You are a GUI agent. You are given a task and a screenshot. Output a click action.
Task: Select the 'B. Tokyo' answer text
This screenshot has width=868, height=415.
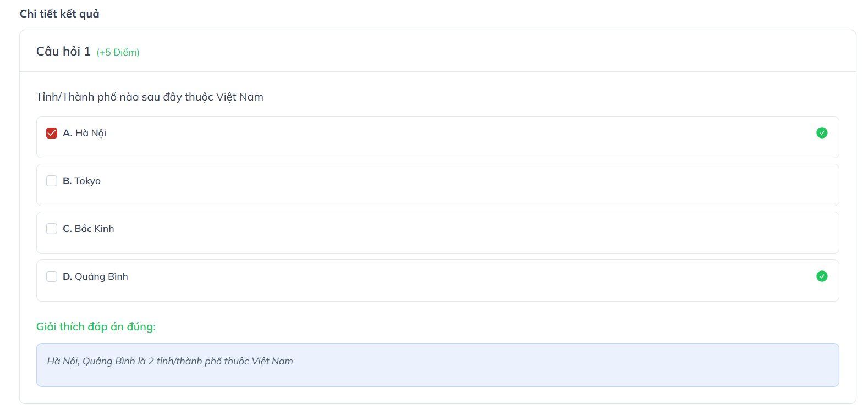(82, 181)
